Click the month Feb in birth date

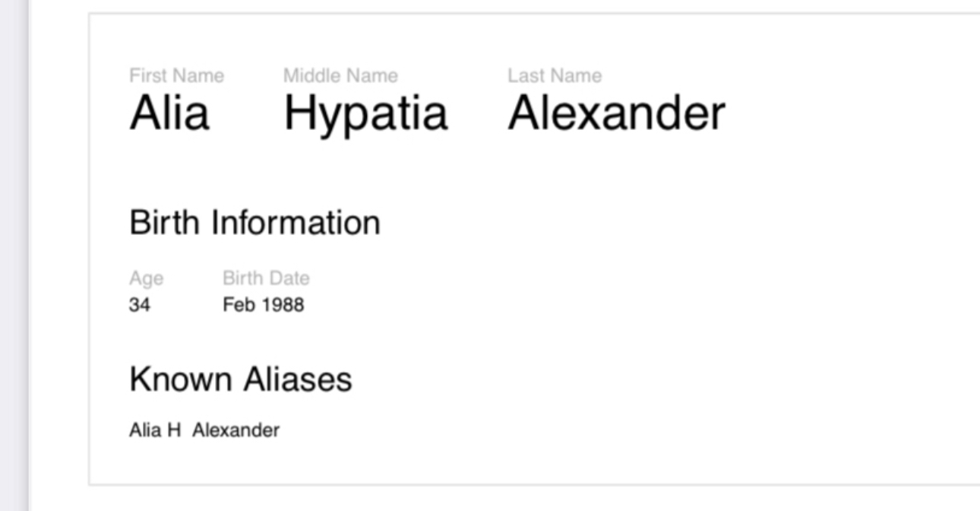pos(236,306)
